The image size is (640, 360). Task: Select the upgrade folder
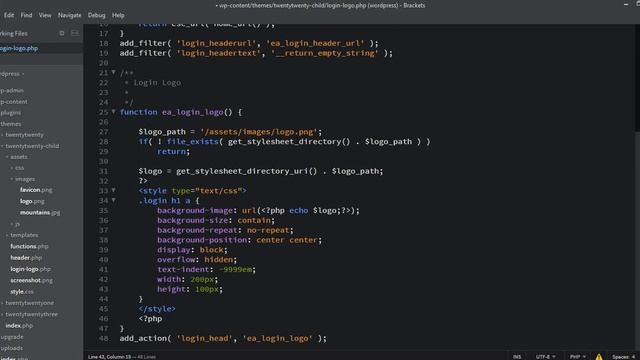tap(12, 337)
